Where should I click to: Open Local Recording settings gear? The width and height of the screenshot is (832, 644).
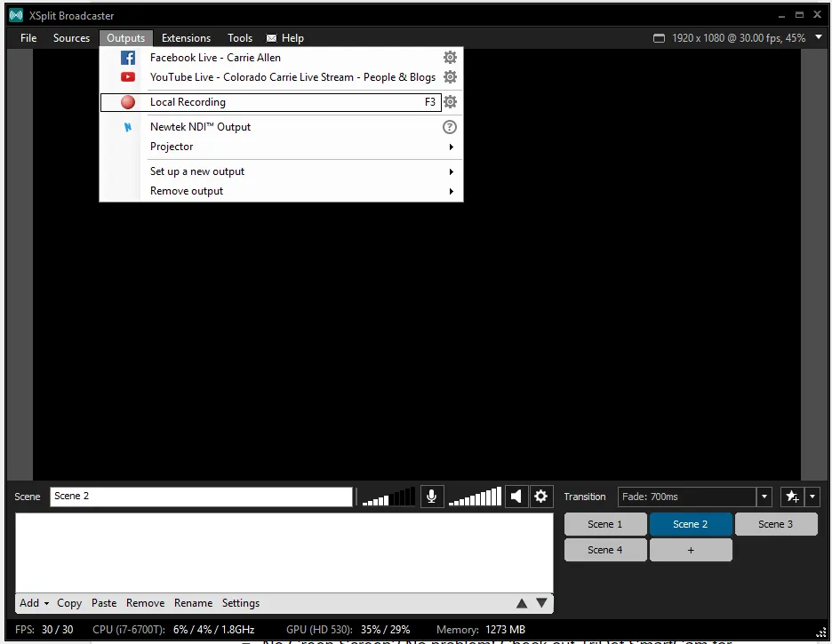pos(450,102)
